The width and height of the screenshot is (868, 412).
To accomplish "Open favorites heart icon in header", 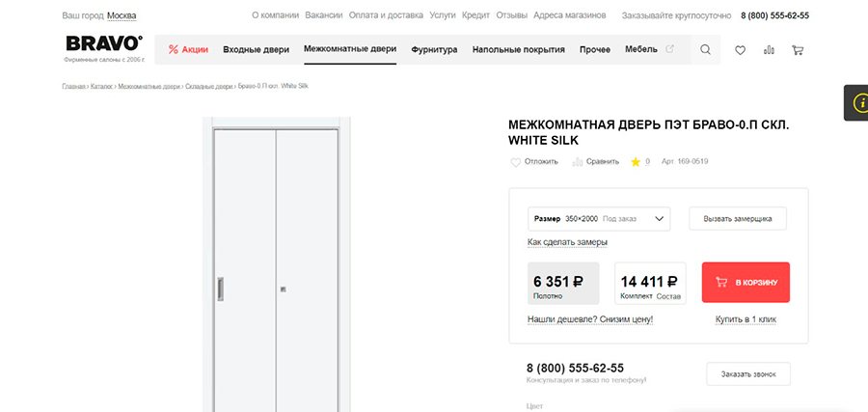I will [740, 50].
